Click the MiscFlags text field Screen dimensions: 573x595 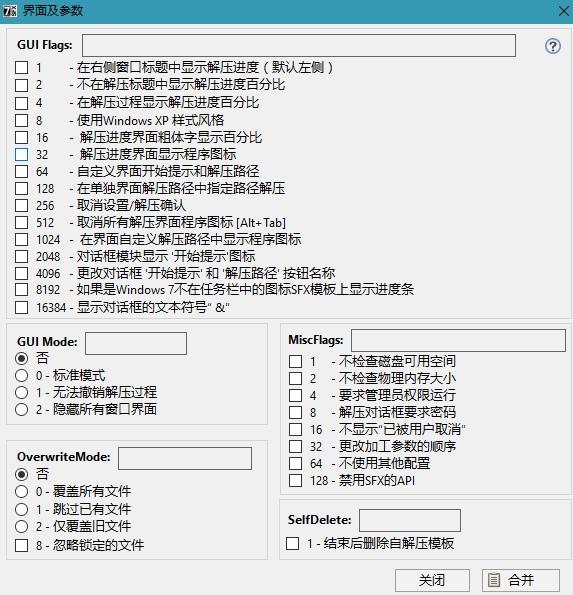coord(458,340)
